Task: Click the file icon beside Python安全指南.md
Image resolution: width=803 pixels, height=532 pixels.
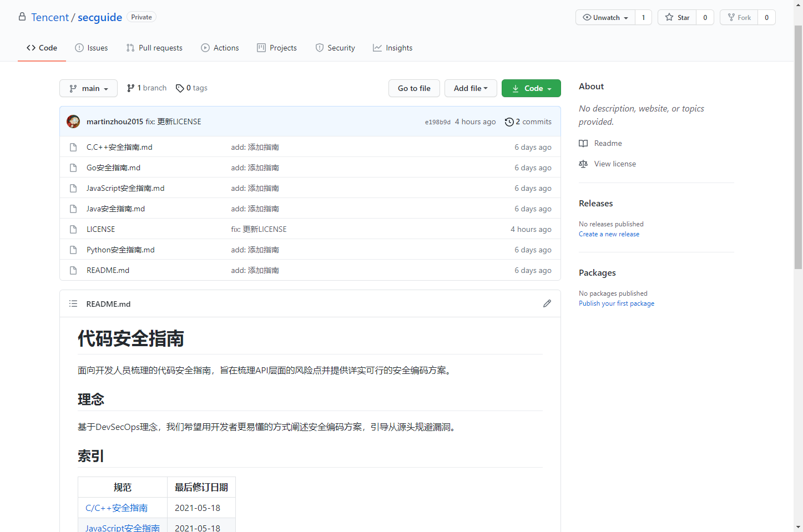Action: pyautogui.click(x=73, y=250)
